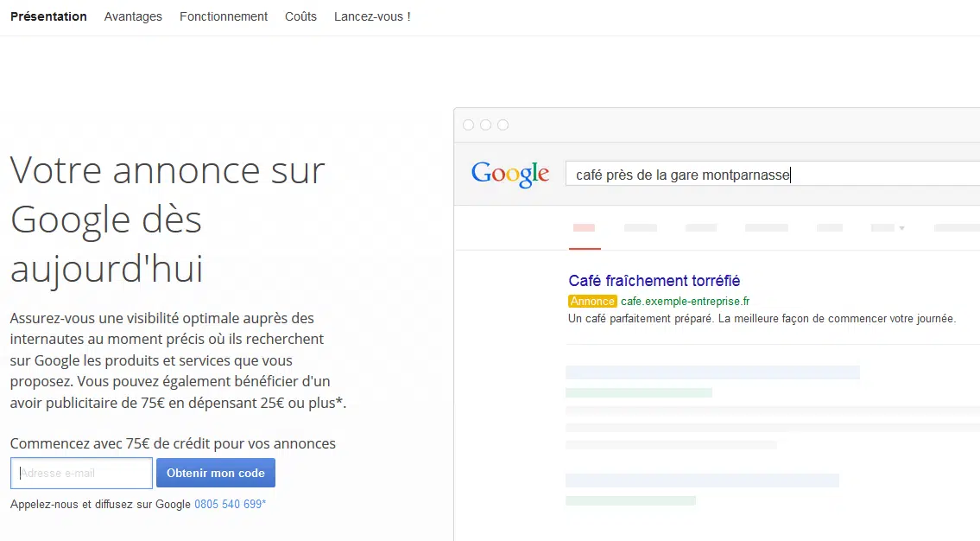Open the Coûts menu item
Image resolution: width=980 pixels, height=541 pixels.
pos(300,16)
